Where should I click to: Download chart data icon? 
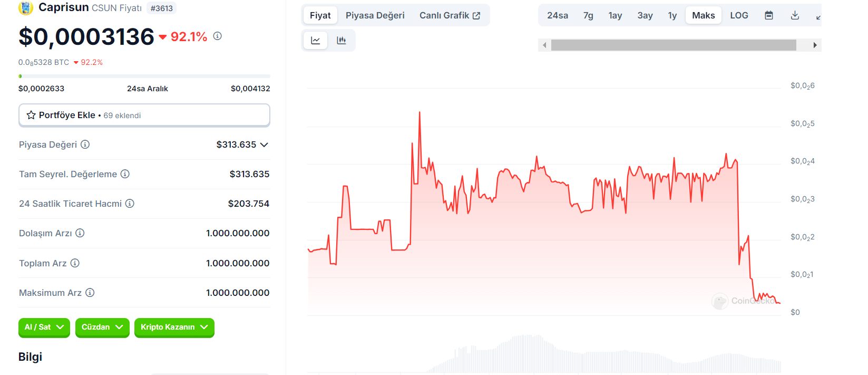pos(795,15)
